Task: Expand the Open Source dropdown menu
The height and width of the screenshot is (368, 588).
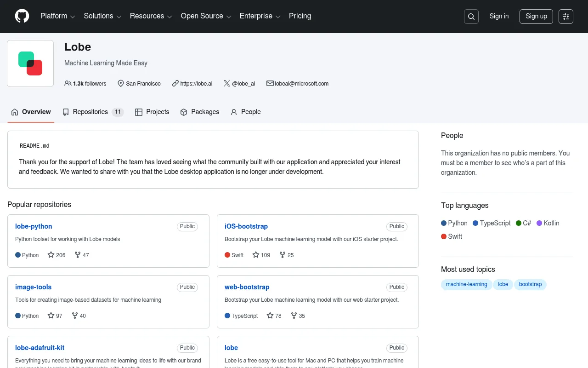Action: [x=206, y=16]
